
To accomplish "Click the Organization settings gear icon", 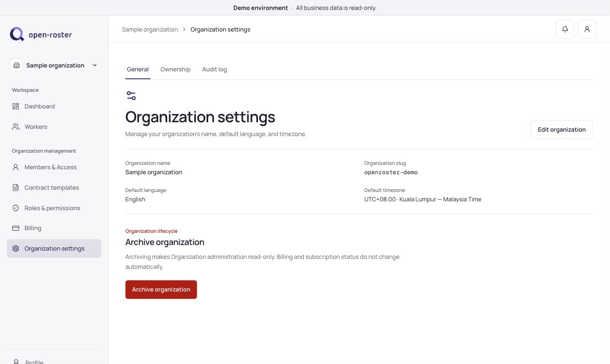I will pyautogui.click(x=15, y=248).
